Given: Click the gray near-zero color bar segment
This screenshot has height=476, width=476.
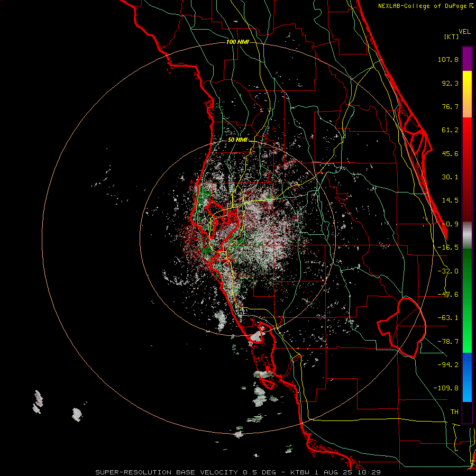Looking at the screenshot, I should point(467,235).
